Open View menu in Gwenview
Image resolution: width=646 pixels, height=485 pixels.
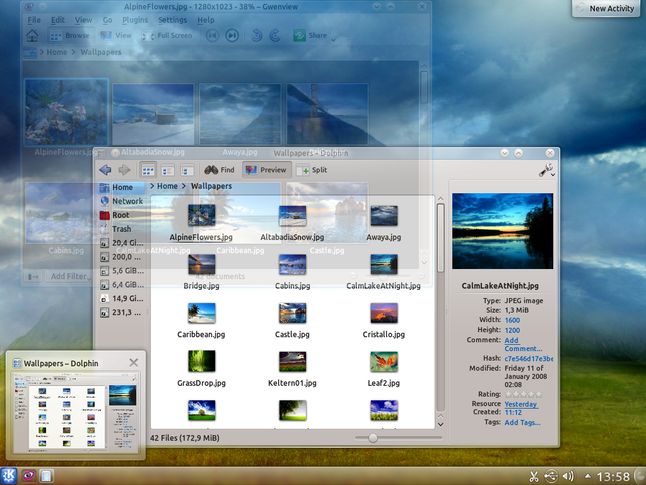(x=83, y=20)
